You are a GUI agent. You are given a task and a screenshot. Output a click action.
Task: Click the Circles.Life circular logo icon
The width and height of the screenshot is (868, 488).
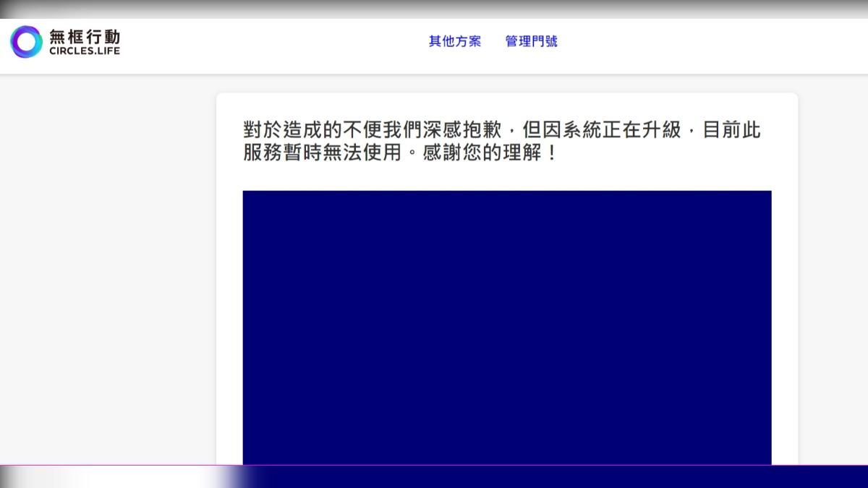pyautogui.click(x=27, y=42)
